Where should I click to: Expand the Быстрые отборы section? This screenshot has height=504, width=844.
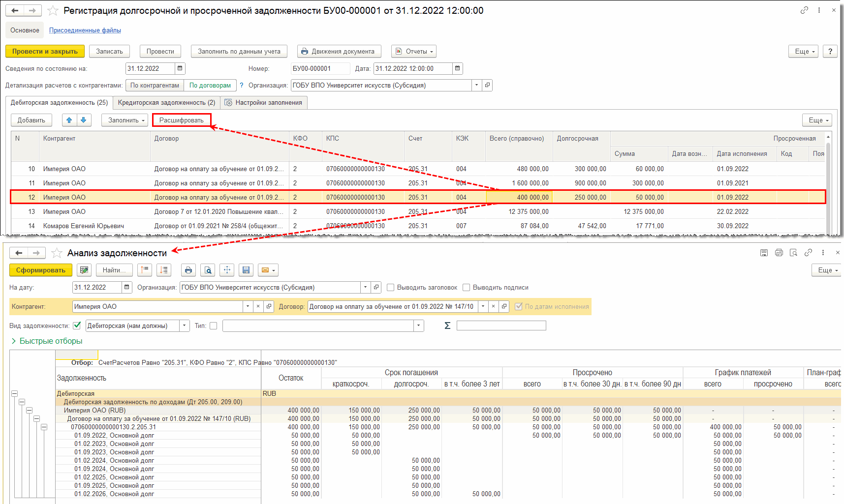tap(46, 341)
